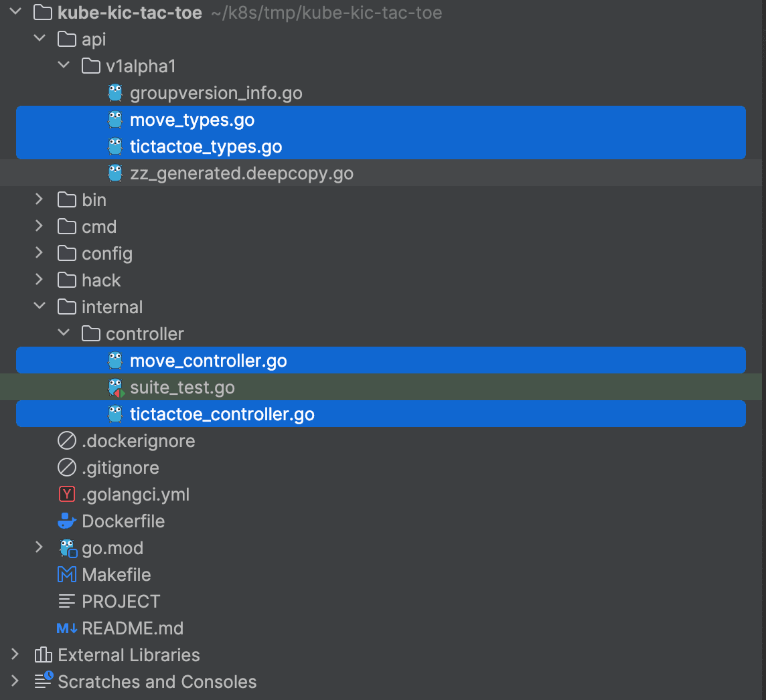Collapse the v1alpha1 folder chevron
Viewport: 766px width, 700px height.
click(64, 66)
